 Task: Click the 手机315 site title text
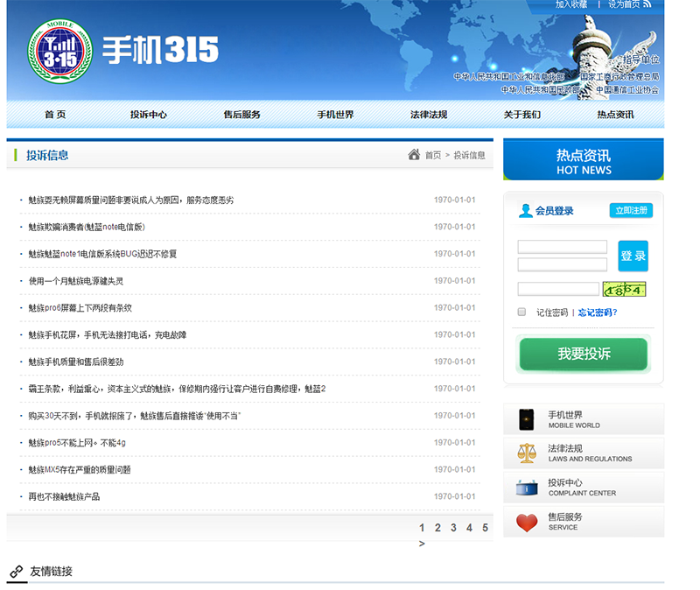(160, 50)
